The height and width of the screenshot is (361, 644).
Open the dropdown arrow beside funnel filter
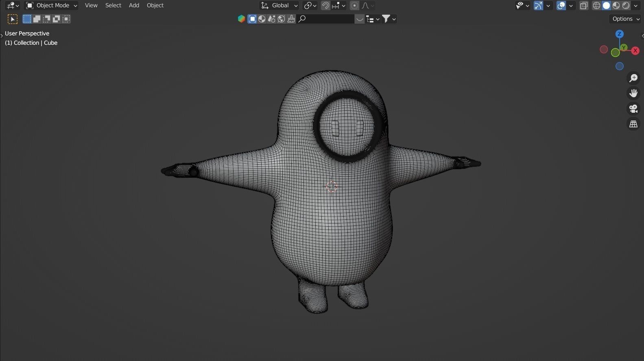pyautogui.click(x=394, y=19)
